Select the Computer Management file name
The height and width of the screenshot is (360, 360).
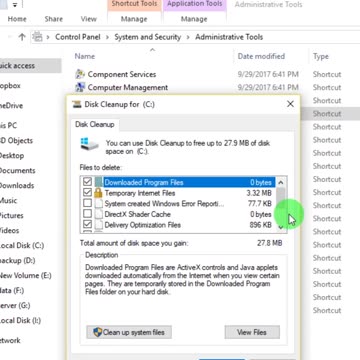coord(128,87)
